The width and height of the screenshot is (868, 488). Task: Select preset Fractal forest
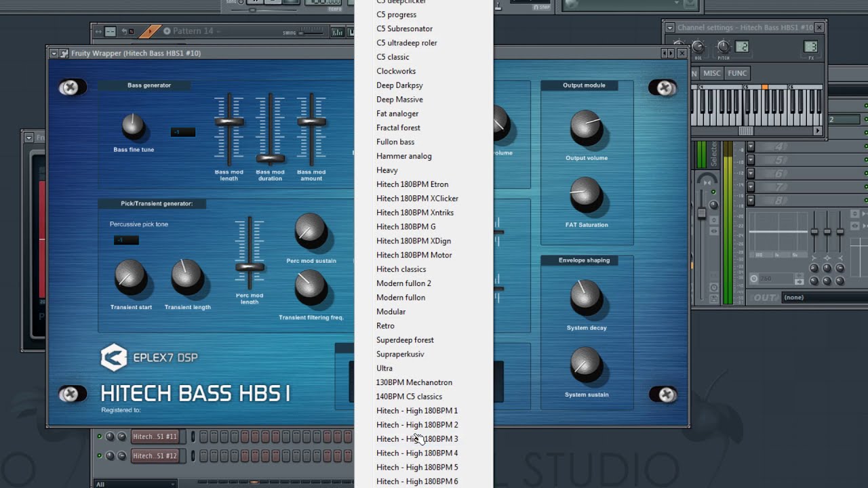tap(398, 127)
